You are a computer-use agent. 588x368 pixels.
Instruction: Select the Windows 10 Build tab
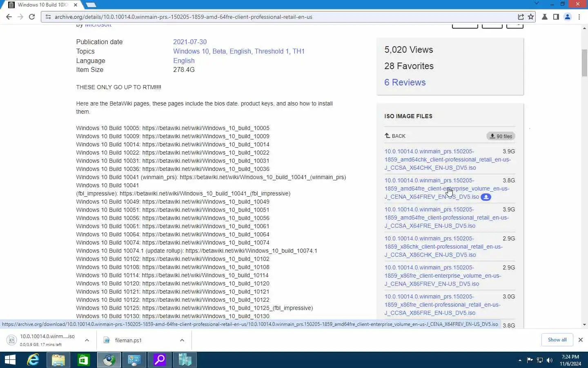click(43, 5)
